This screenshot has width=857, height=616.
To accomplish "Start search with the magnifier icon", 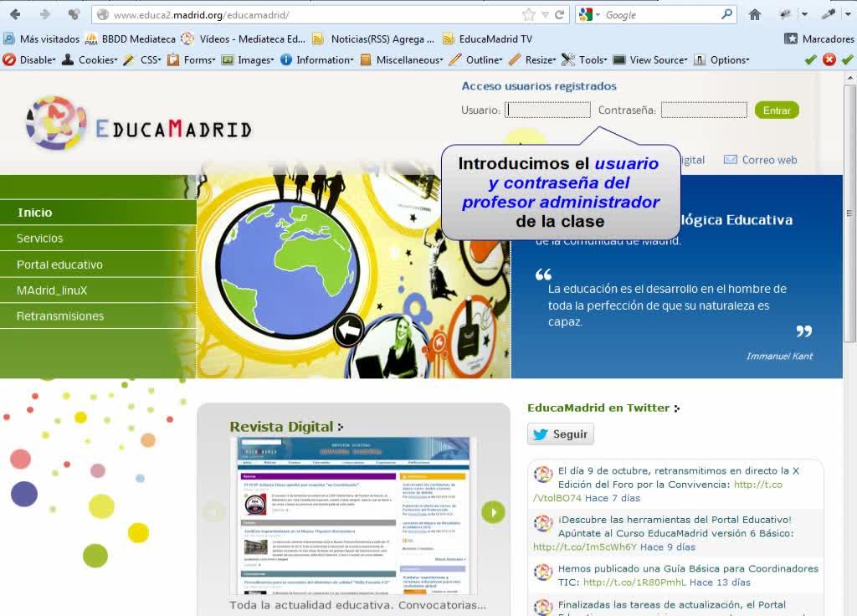I will tap(726, 14).
